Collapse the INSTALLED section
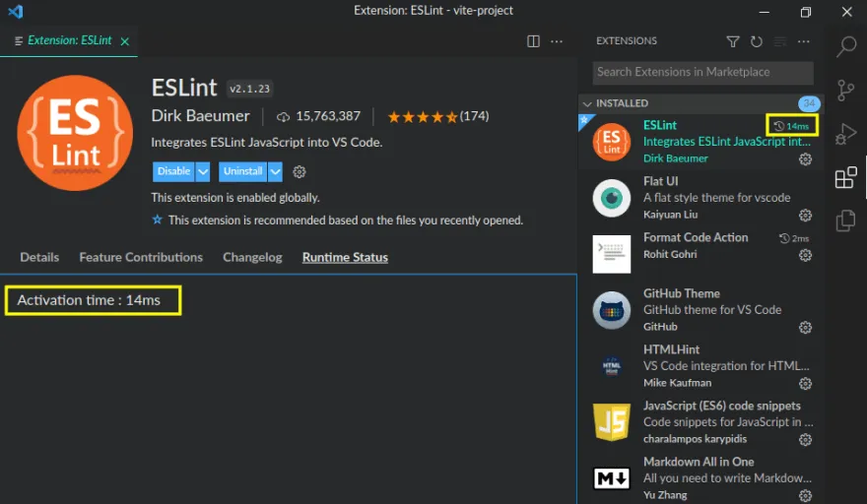 [x=587, y=104]
